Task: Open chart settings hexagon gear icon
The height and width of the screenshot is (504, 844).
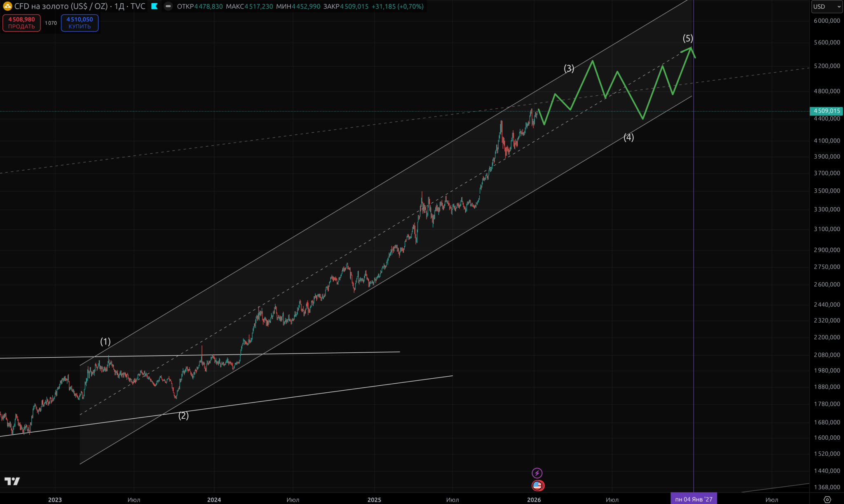Action: coord(827,499)
